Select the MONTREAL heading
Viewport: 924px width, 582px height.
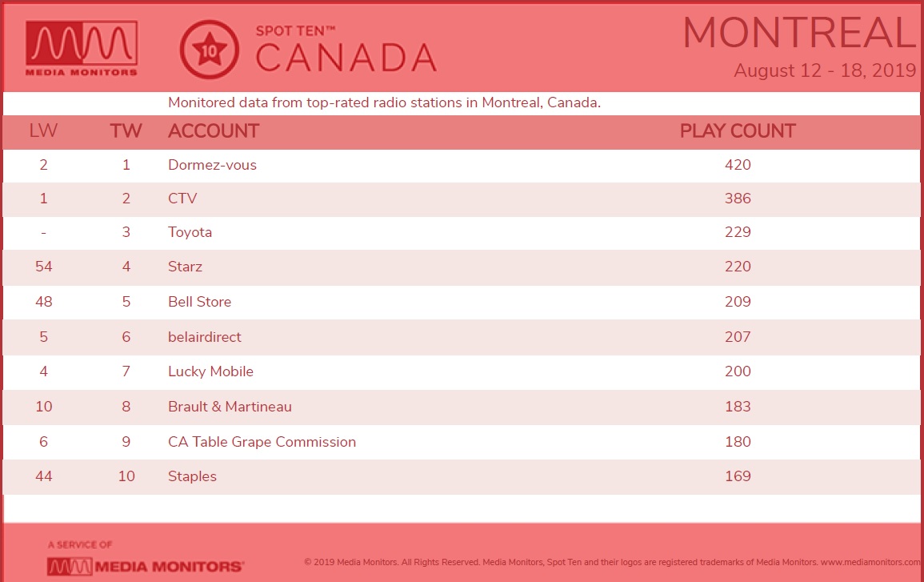(x=800, y=33)
